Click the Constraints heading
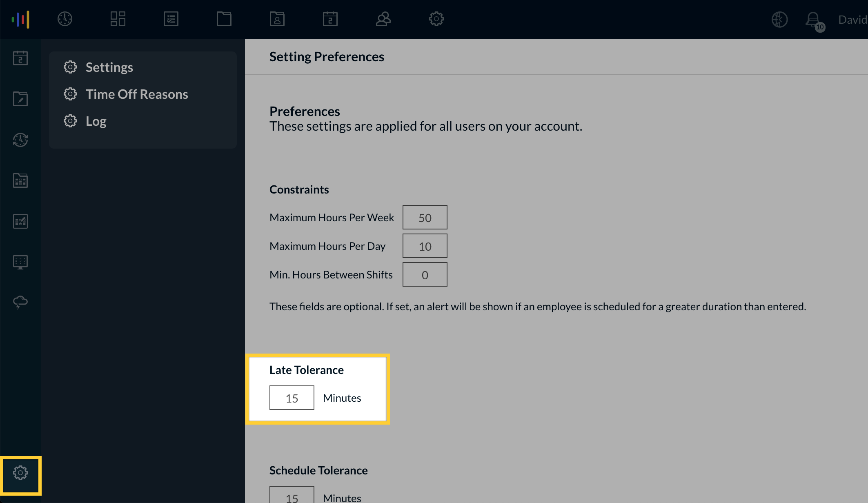 [299, 189]
